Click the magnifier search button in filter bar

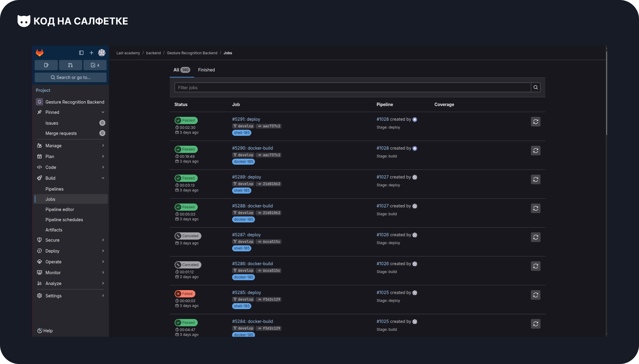pos(535,88)
